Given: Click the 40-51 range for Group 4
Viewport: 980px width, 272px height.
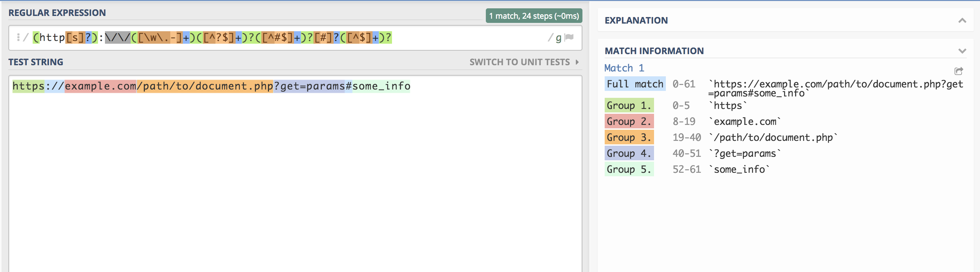Looking at the screenshot, I should 686,153.
